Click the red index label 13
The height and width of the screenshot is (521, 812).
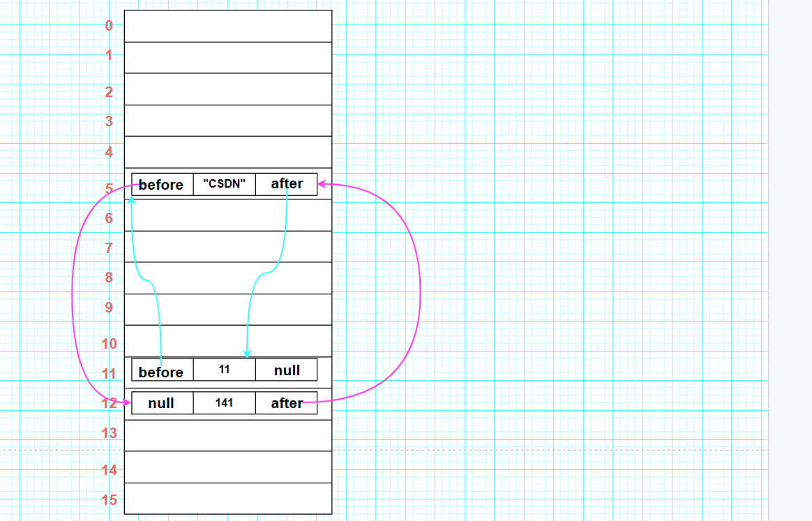[x=110, y=433]
